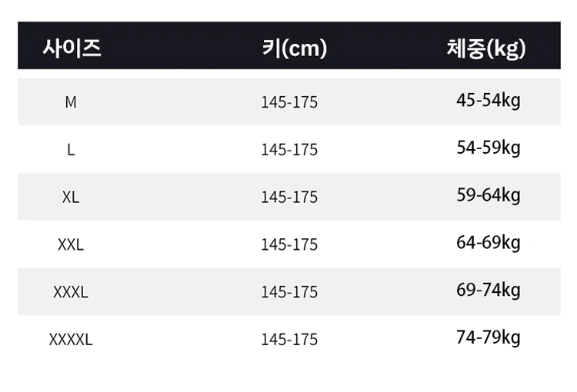The height and width of the screenshot is (392, 577).
Task: Click the 74-79kg weight cell
Action: click(x=489, y=337)
